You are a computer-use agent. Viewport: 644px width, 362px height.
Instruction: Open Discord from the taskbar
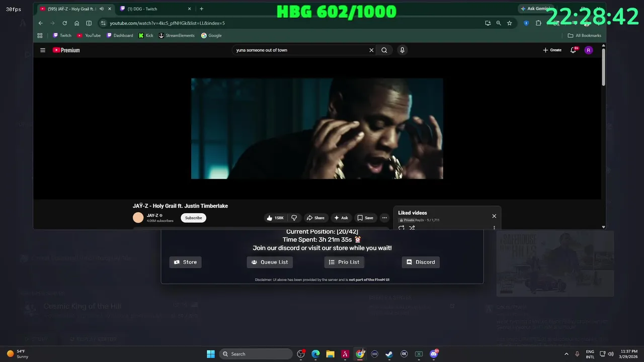(434, 354)
